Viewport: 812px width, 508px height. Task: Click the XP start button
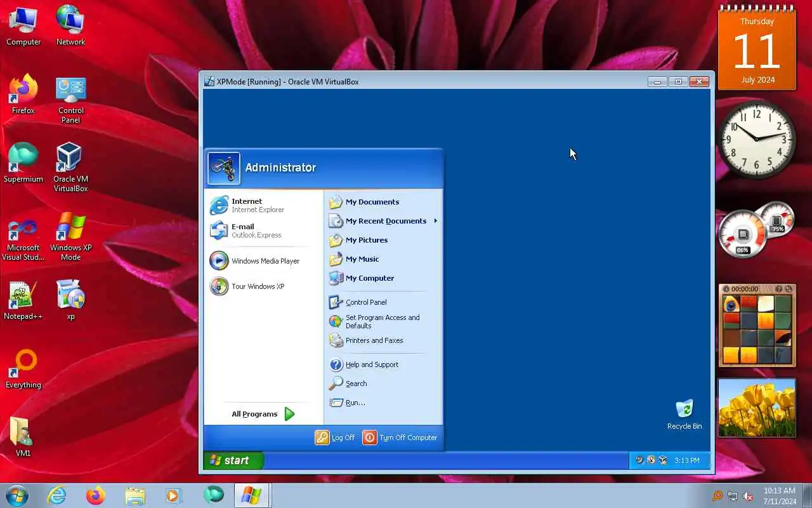[x=233, y=460]
